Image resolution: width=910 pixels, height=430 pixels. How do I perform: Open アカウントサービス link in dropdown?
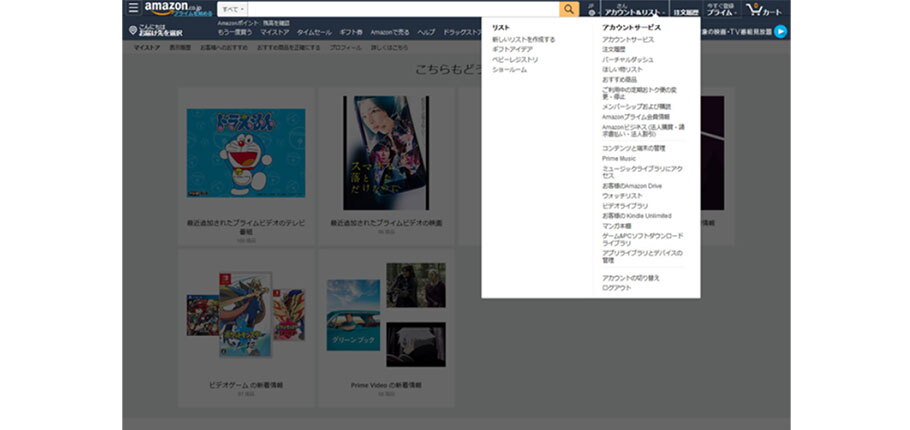click(628, 39)
